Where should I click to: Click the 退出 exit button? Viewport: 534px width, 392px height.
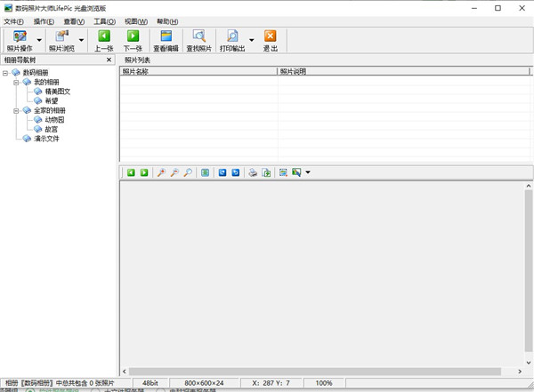(270, 40)
